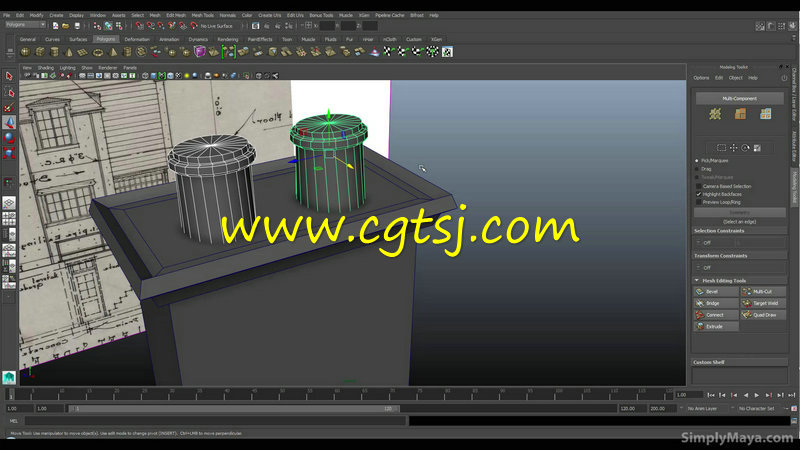Image resolution: width=800 pixels, height=450 pixels.
Task: Select face mode orange cube in Toolkit
Action: 740,114
